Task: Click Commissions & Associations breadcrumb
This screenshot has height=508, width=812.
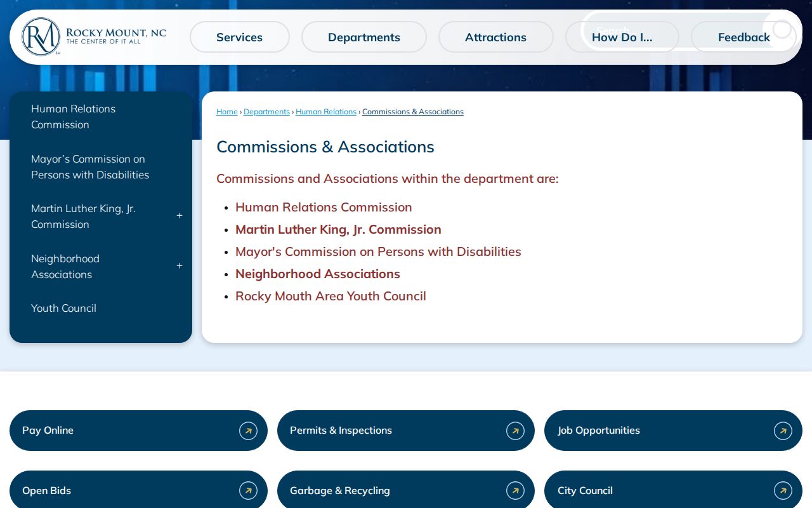Action: coord(413,112)
